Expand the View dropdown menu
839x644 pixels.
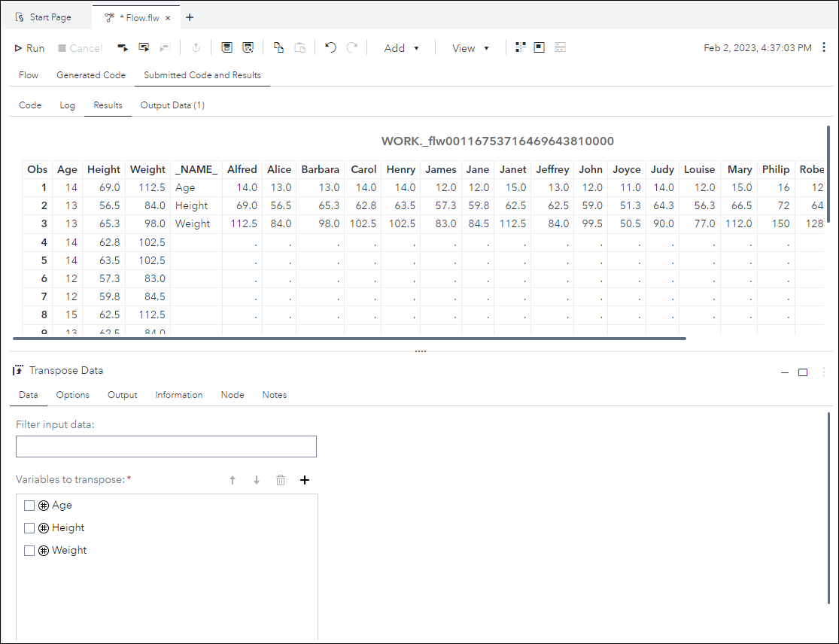click(470, 48)
